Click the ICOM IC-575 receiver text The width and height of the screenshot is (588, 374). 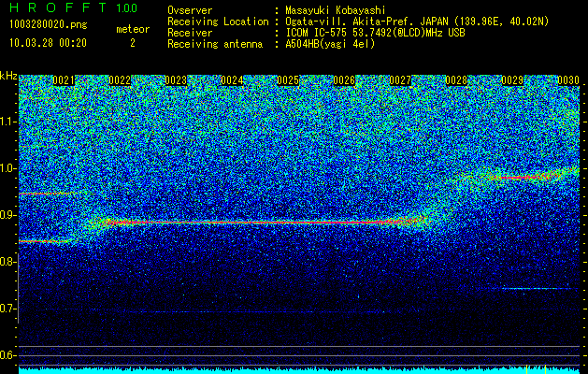click(x=375, y=33)
